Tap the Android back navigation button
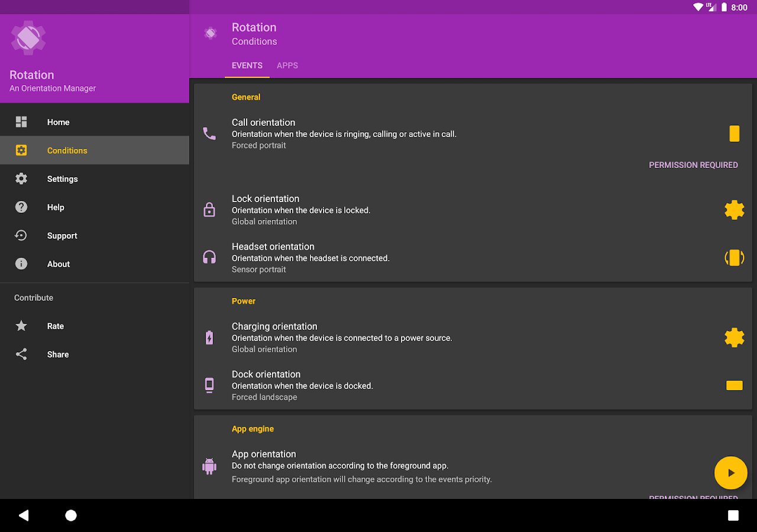Screen dimensions: 757x532 pos(24,515)
